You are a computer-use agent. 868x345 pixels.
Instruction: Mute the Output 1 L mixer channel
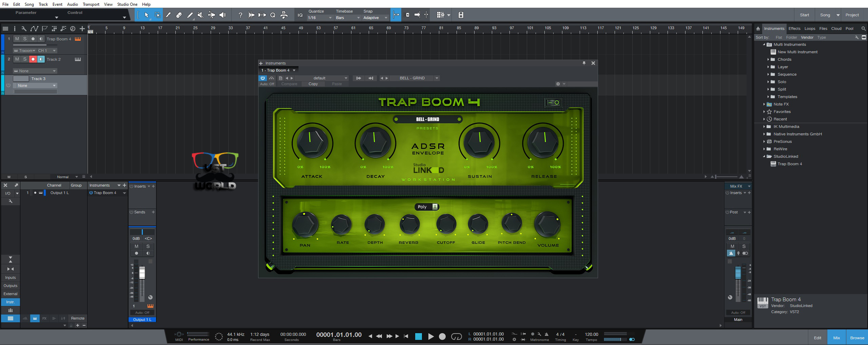coord(136,246)
